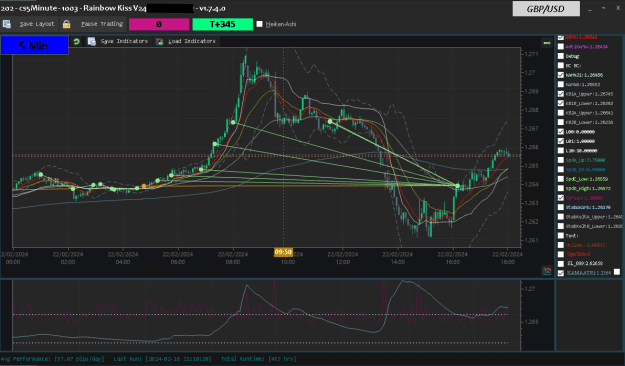Uncheck the Spread indicator checkbox
The image size is (625, 366).
pos(561,198)
